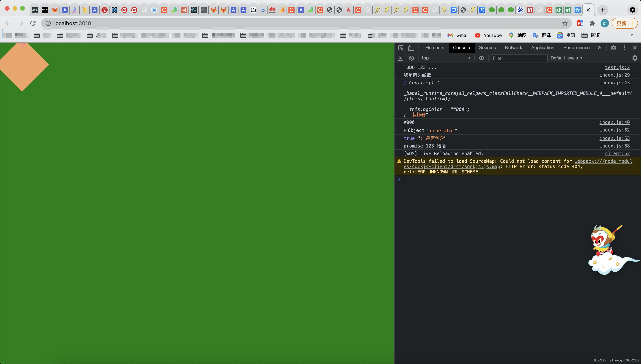Open the FE extension icon

tap(580, 23)
